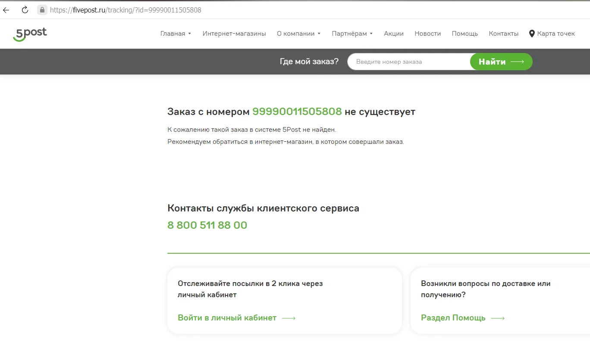Click the Контакты службы клиентского сервиса heading

pyautogui.click(x=263, y=208)
